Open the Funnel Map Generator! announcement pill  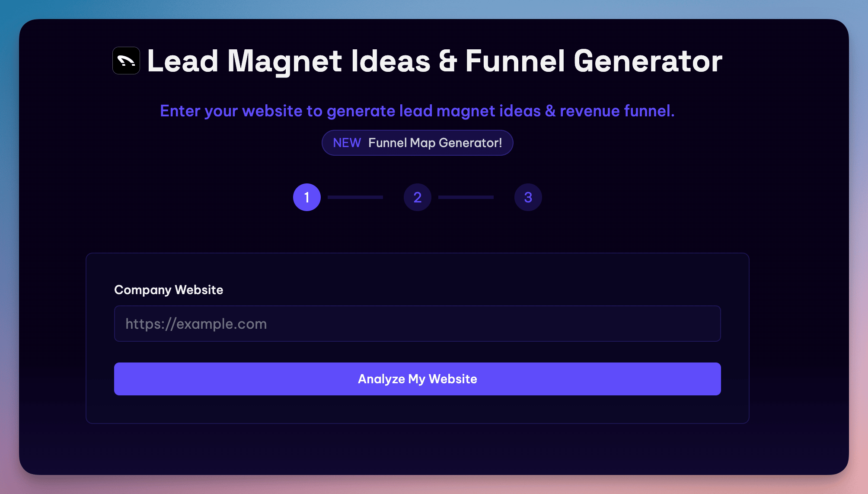click(435, 143)
